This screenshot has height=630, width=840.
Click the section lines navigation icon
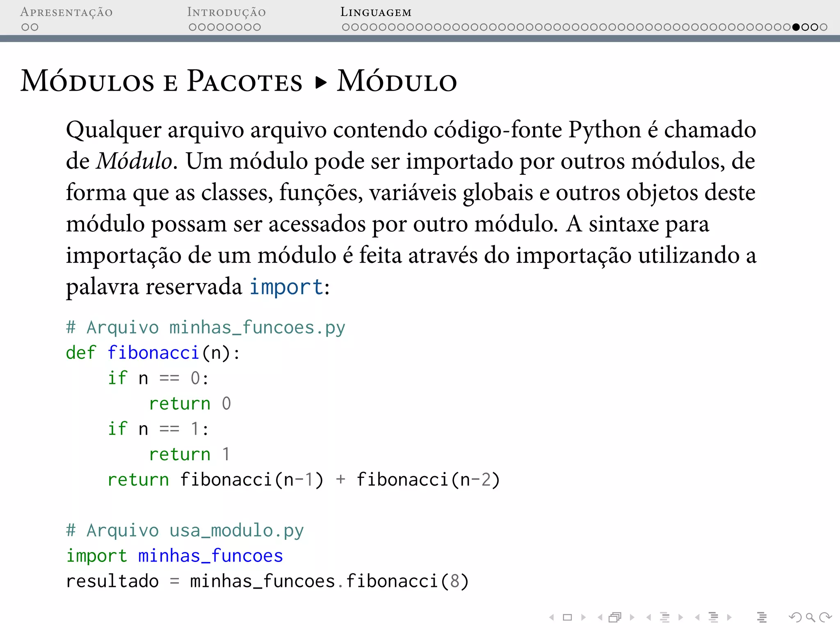(x=713, y=617)
